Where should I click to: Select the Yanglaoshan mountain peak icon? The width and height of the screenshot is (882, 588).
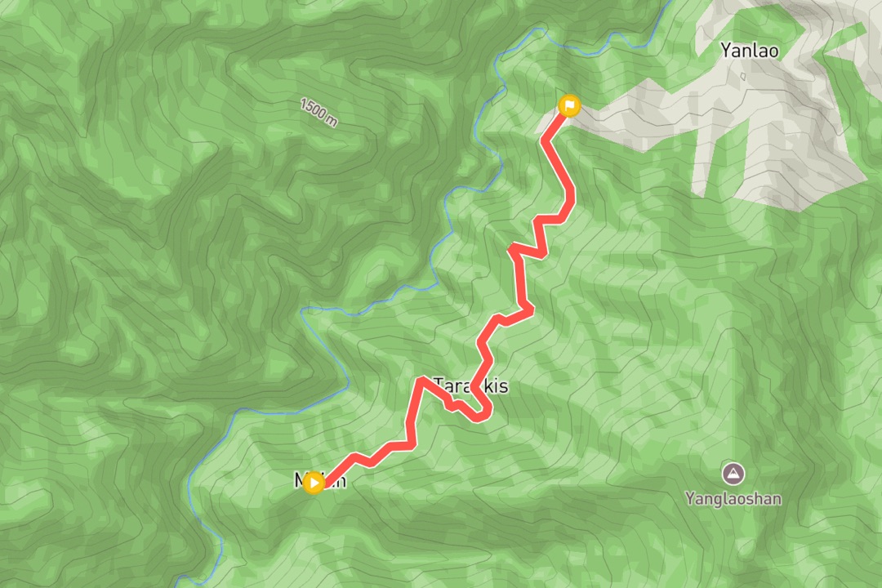pos(733,474)
